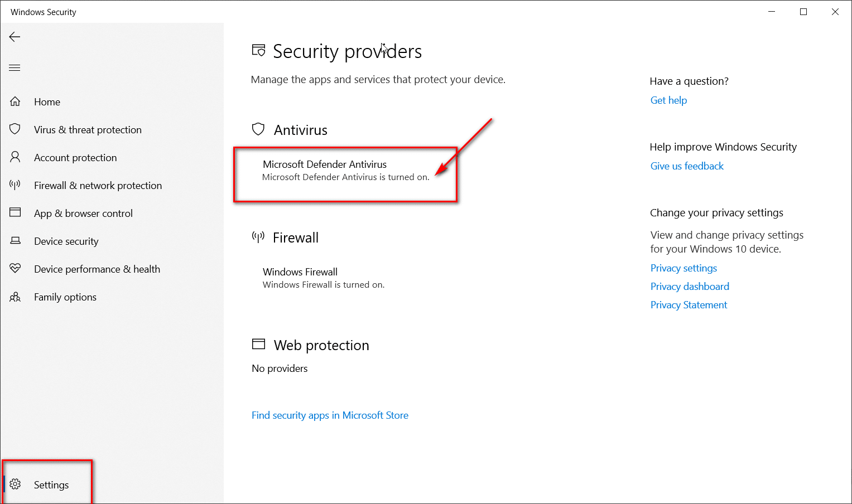Viewport: 852px width, 504px height.
Task: Select Microsoft Defender Antivirus provider
Action: click(x=325, y=164)
